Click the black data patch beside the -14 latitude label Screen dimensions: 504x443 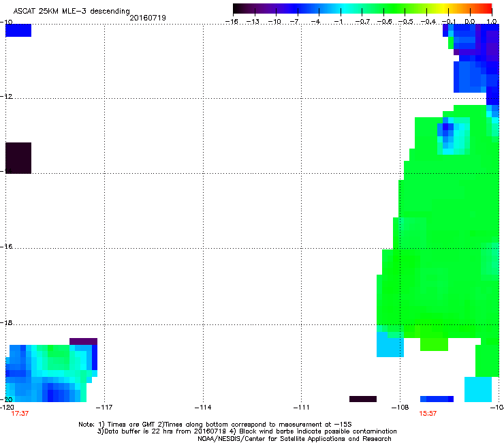(x=18, y=158)
